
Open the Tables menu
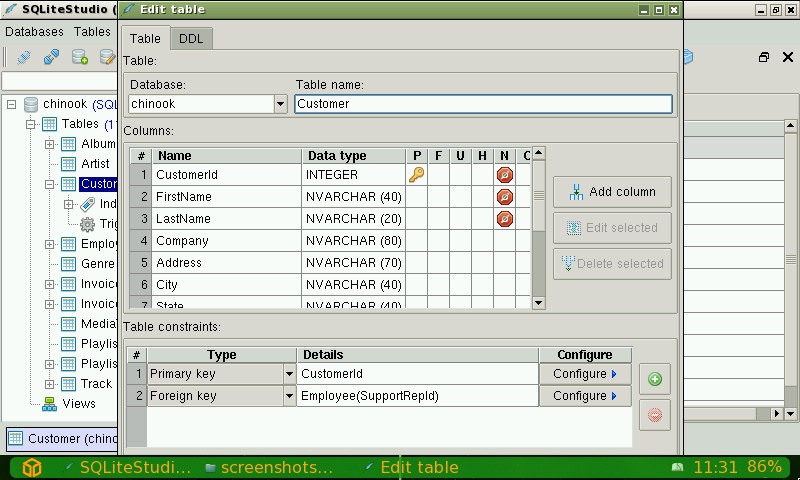[x=92, y=32]
